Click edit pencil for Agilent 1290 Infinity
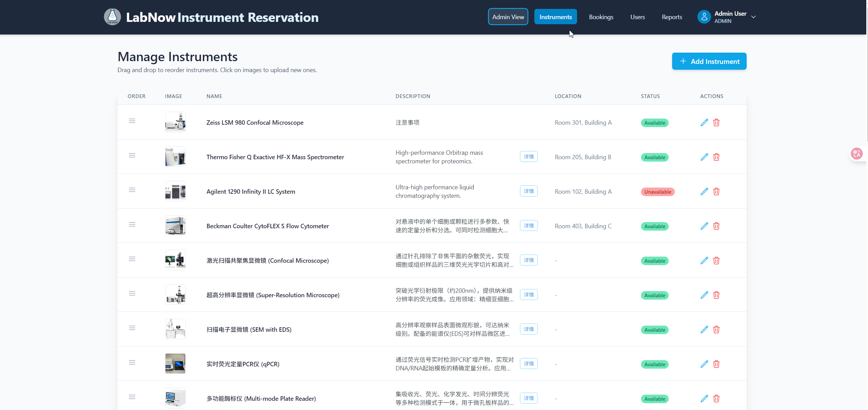Image resolution: width=868 pixels, height=410 pixels. 704,191
